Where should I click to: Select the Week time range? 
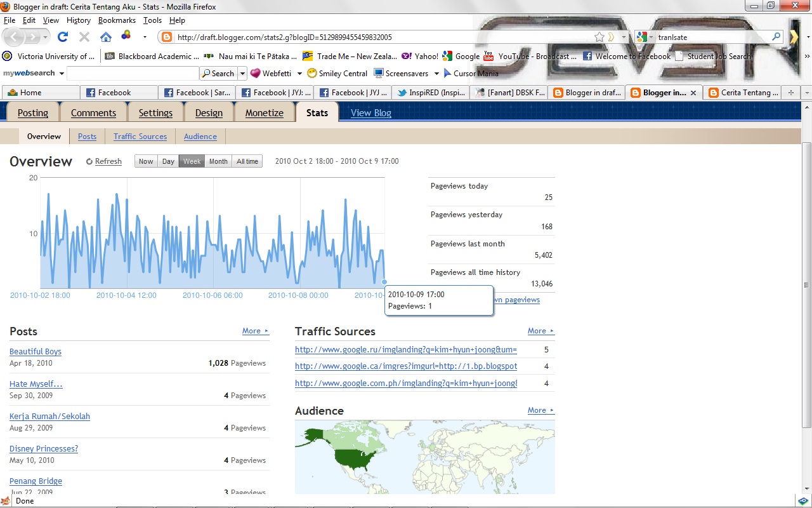pos(192,161)
